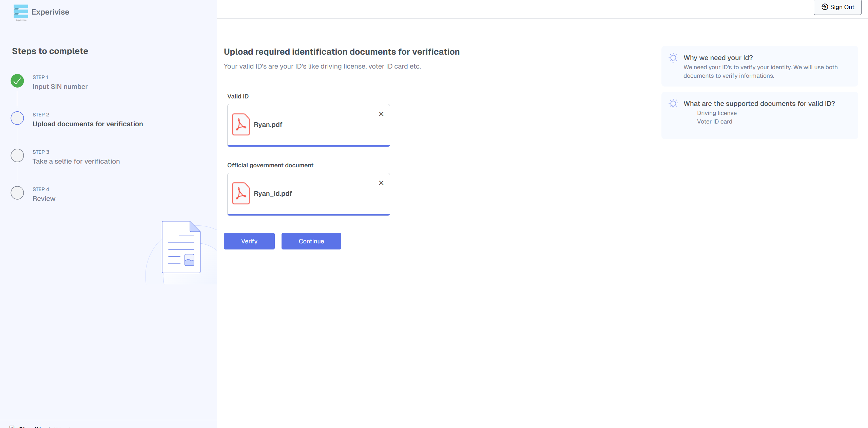This screenshot has width=868, height=428.
Task: Select the Step 2 circle indicator
Action: tap(17, 118)
